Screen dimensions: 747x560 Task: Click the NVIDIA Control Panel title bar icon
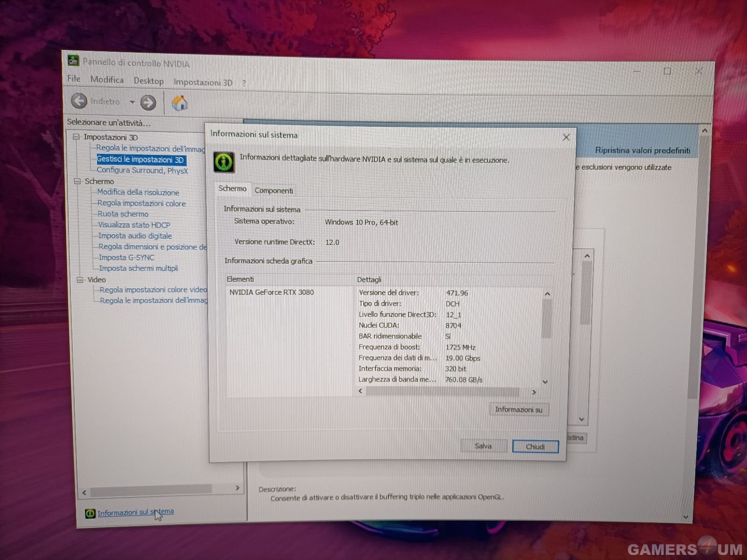point(74,60)
